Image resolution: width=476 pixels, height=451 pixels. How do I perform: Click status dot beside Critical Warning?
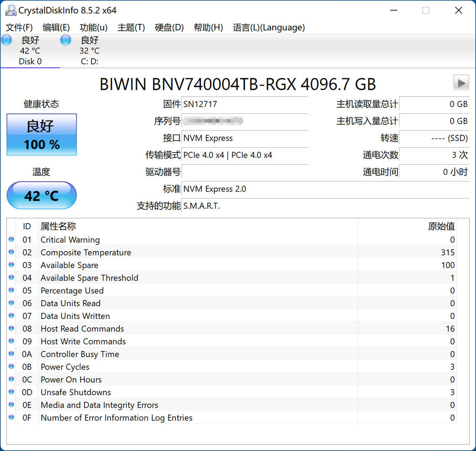click(x=12, y=239)
